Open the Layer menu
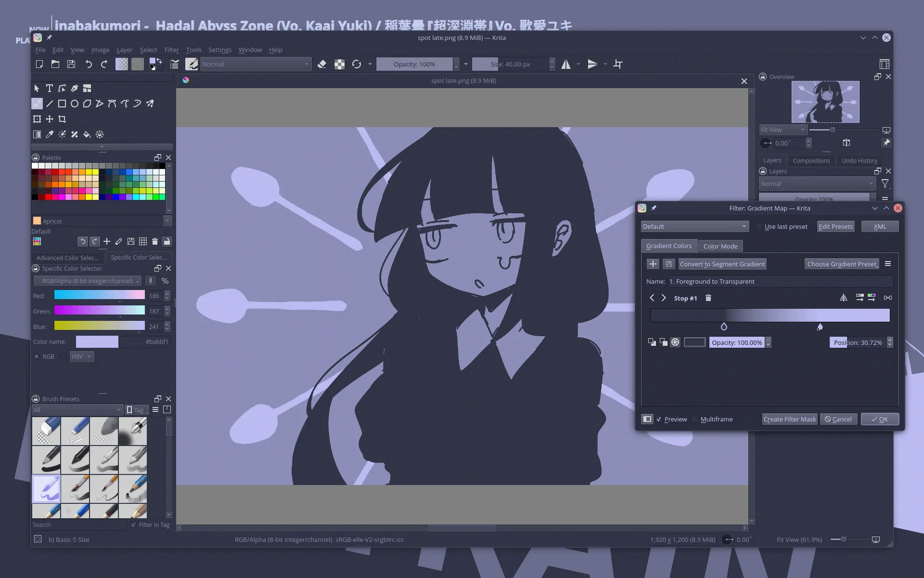 tap(124, 50)
